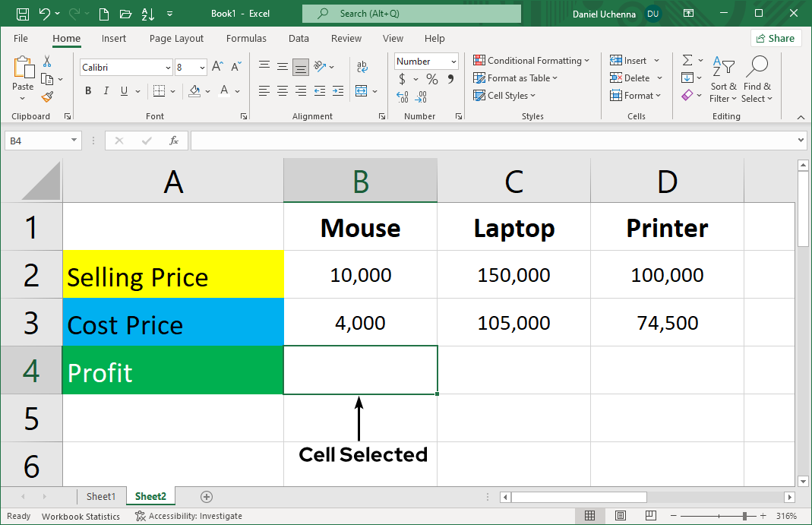Apply center alignment to text
812x525 pixels.
(x=282, y=90)
